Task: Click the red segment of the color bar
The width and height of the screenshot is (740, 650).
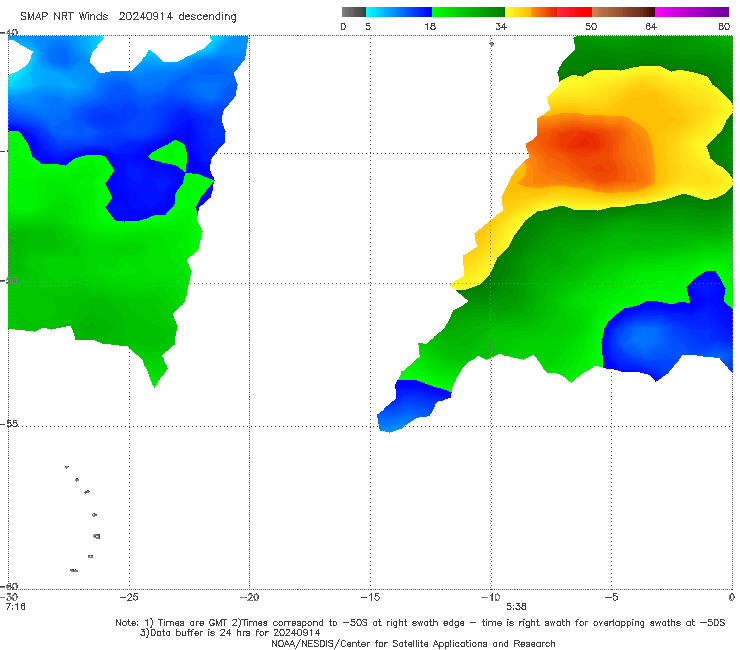Action: (574, 12)
